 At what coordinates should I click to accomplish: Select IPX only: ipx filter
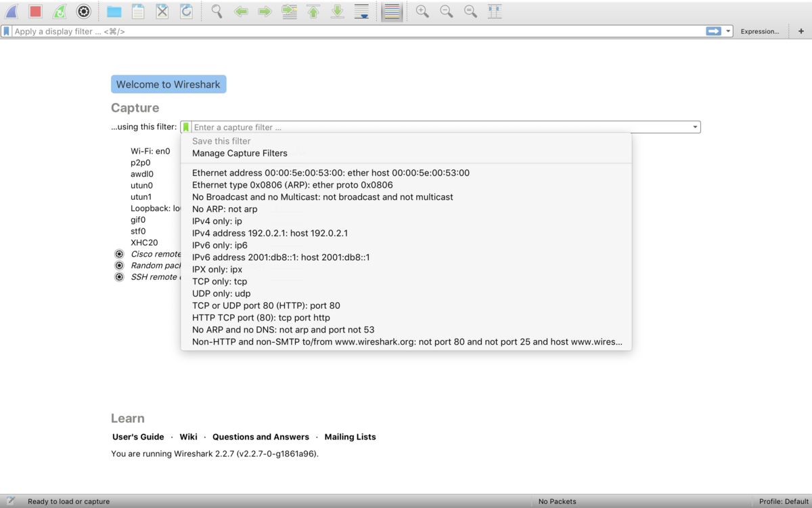click(x=406, y=269)
